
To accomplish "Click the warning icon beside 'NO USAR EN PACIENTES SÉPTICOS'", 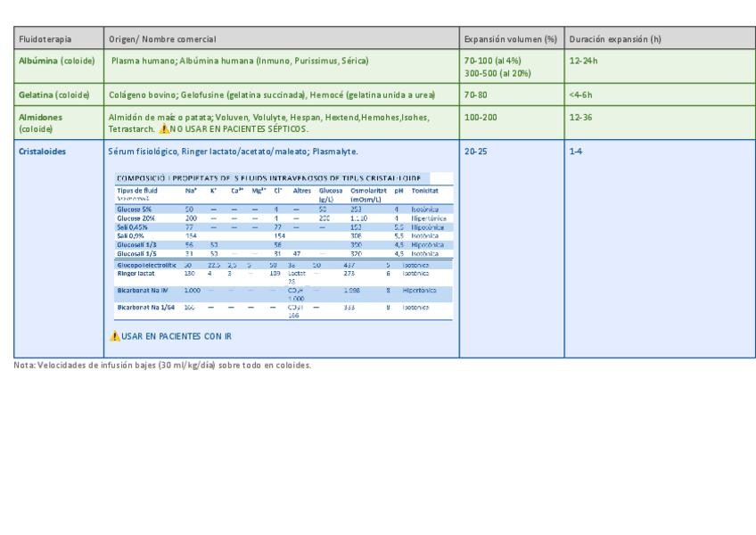I will tap(163, 128).
